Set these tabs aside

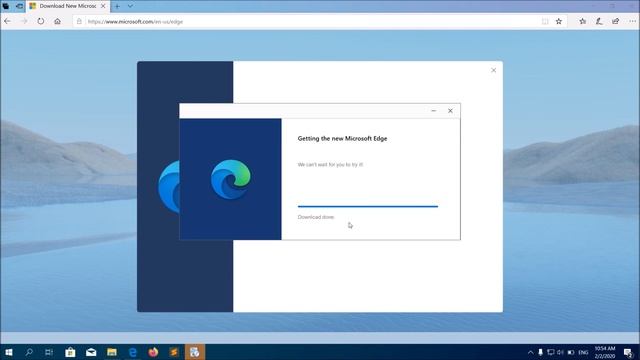(19, 6)
